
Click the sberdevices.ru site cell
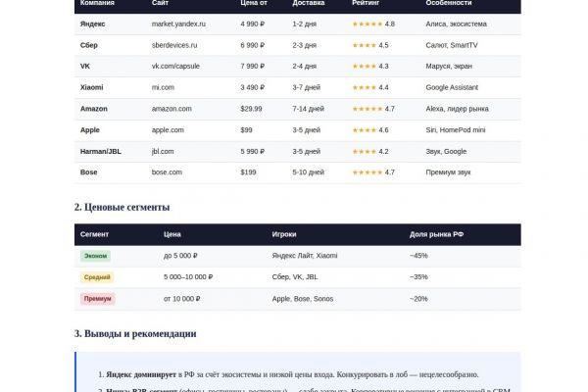click(x=174, y=45)
